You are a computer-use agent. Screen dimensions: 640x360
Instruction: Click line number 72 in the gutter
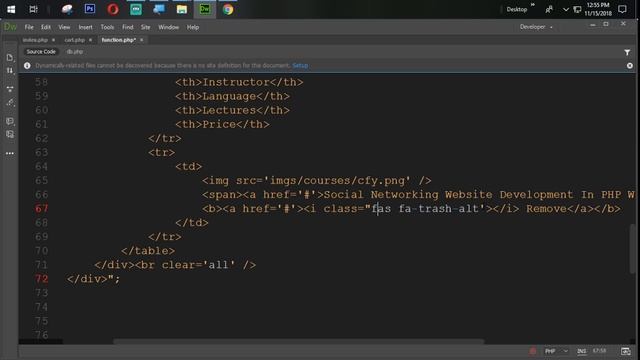[x=42, y=279]
